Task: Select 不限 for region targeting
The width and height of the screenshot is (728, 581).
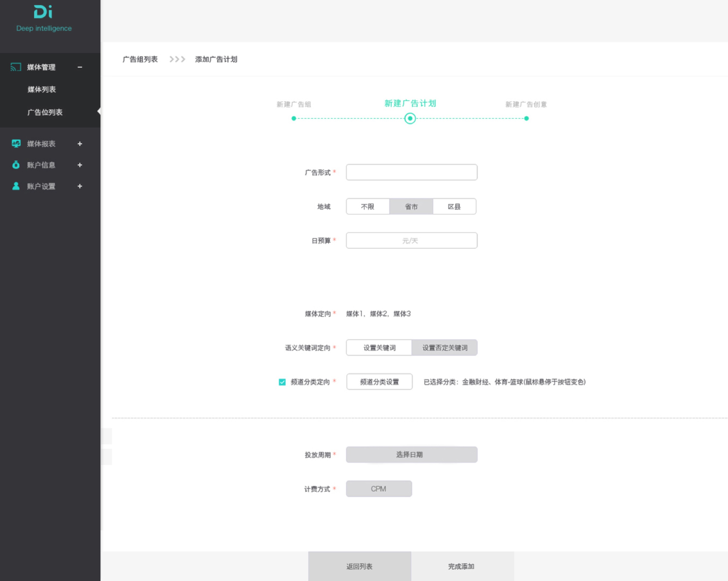Action: coord(367,206)
